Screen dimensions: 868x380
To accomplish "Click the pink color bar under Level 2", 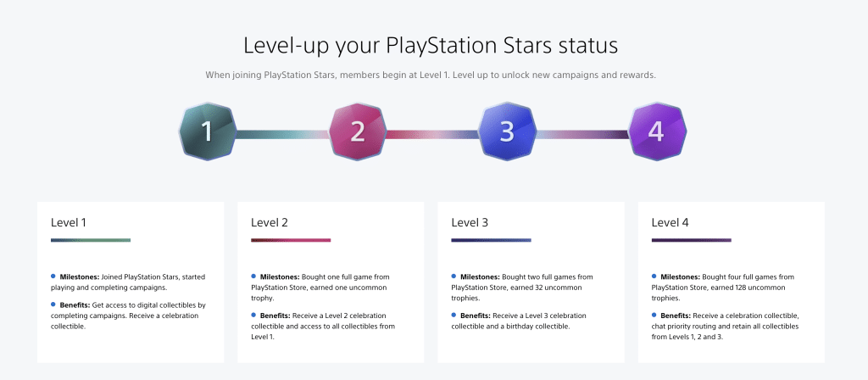I will tap(291, 240).
